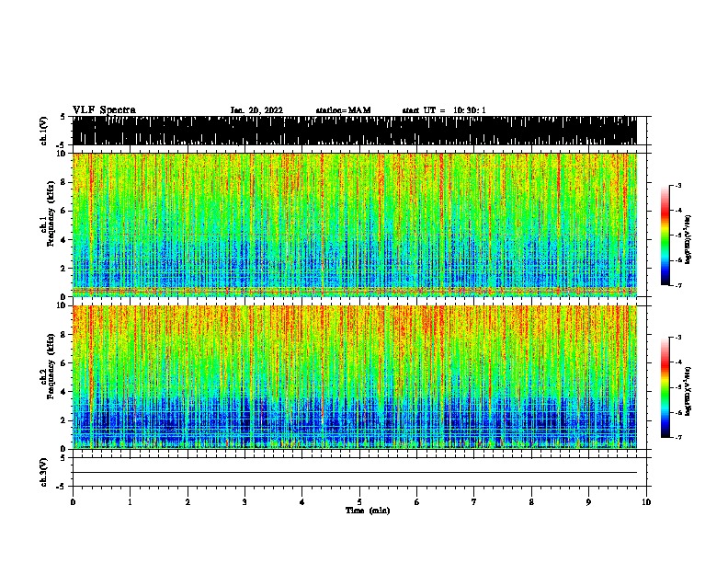Click the "5" tick on ch.1(V) axis
This screenshot has height=563, width=728.
(63, 117)
